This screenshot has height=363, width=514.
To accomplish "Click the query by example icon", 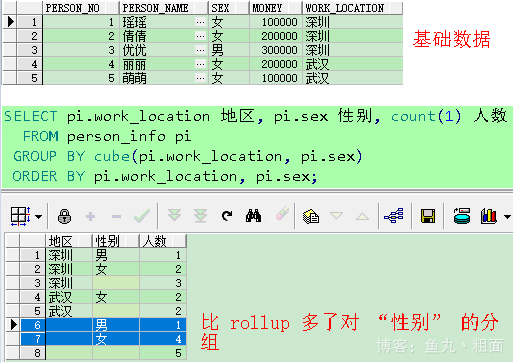I will tap(311, 216).
